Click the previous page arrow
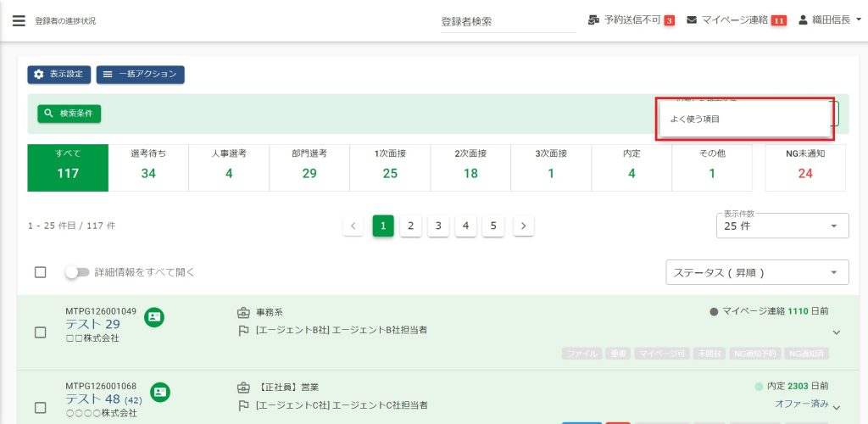868x424 pixels. (354, 226)
